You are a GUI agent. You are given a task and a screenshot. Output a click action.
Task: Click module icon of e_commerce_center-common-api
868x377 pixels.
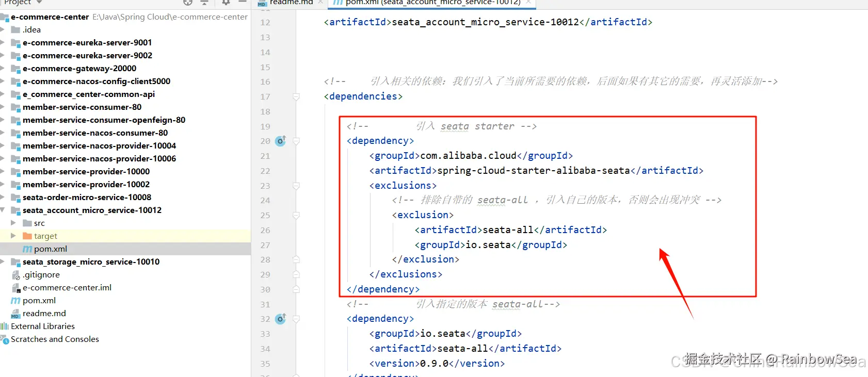[x=16, y=94]
